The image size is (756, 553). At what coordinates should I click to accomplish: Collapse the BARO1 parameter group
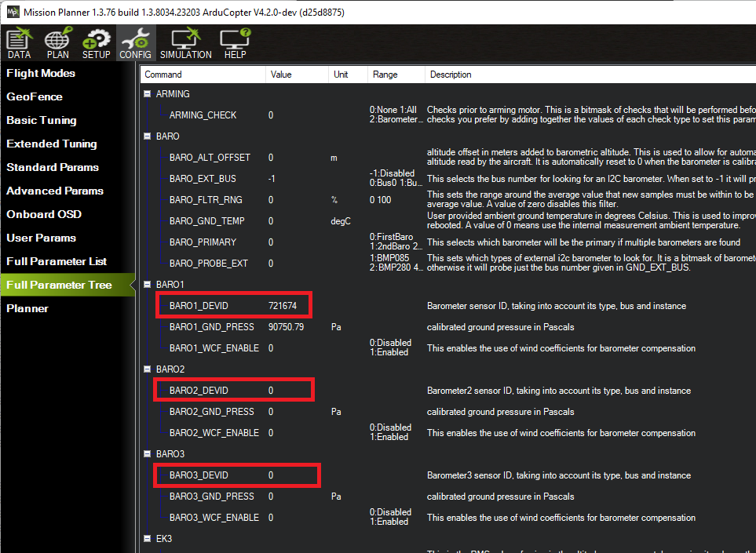(x=148, y=285)
